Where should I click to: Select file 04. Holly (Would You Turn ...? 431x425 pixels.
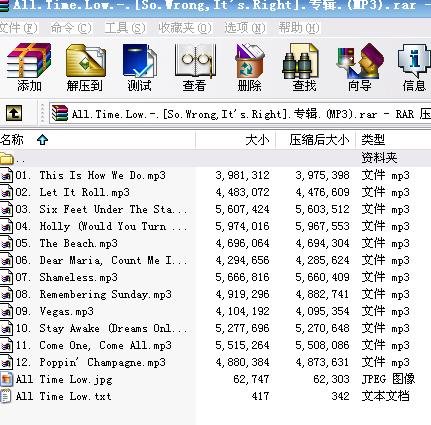point(102,227)
